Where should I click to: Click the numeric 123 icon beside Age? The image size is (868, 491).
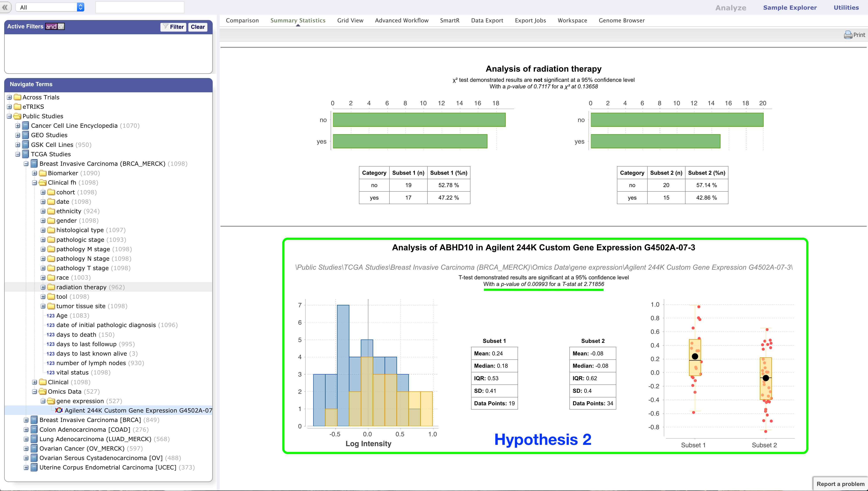point(50,316)
